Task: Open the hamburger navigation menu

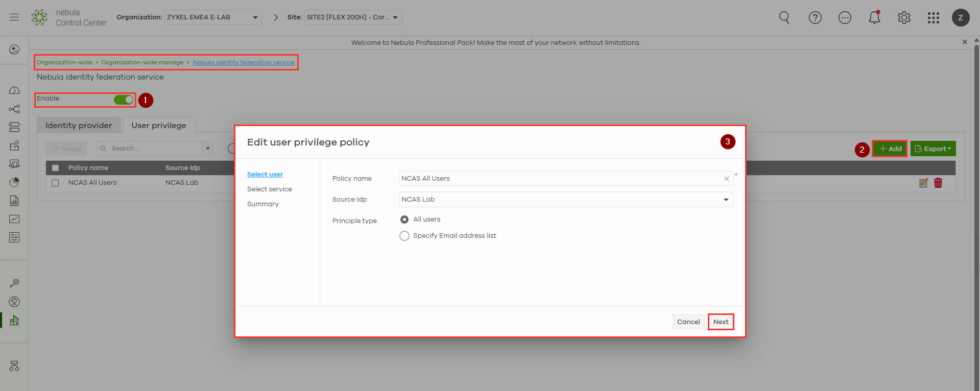Action: tap(14, 17)
